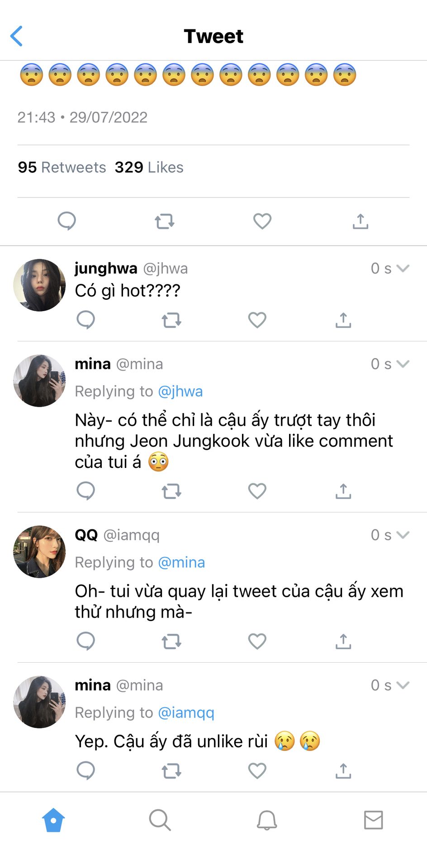Open the Search tab
Viewport: 427px width, 868px height.
(160, 820)
